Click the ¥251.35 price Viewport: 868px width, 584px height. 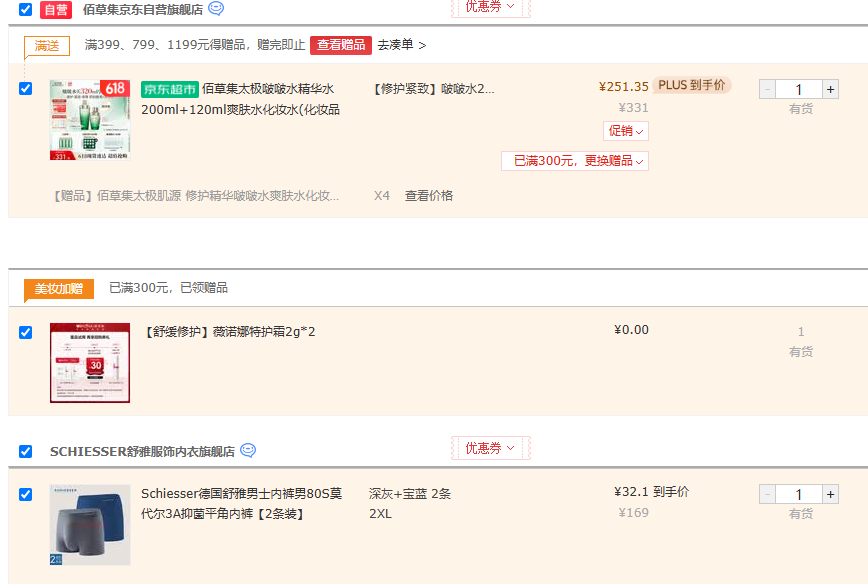(623, 87)
